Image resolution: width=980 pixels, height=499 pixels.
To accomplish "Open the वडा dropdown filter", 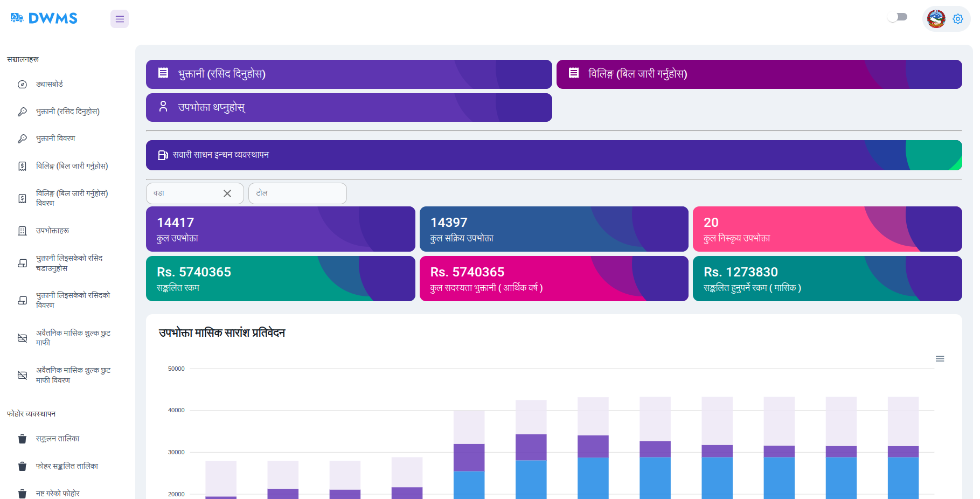I will (x=183, y=193).
